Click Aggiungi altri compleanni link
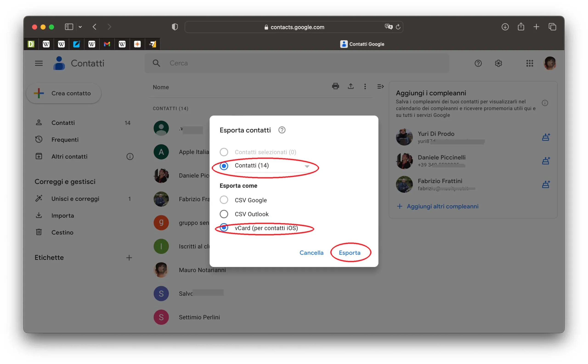The height and width of the screenshot is (364, 588). click(442, 206)
